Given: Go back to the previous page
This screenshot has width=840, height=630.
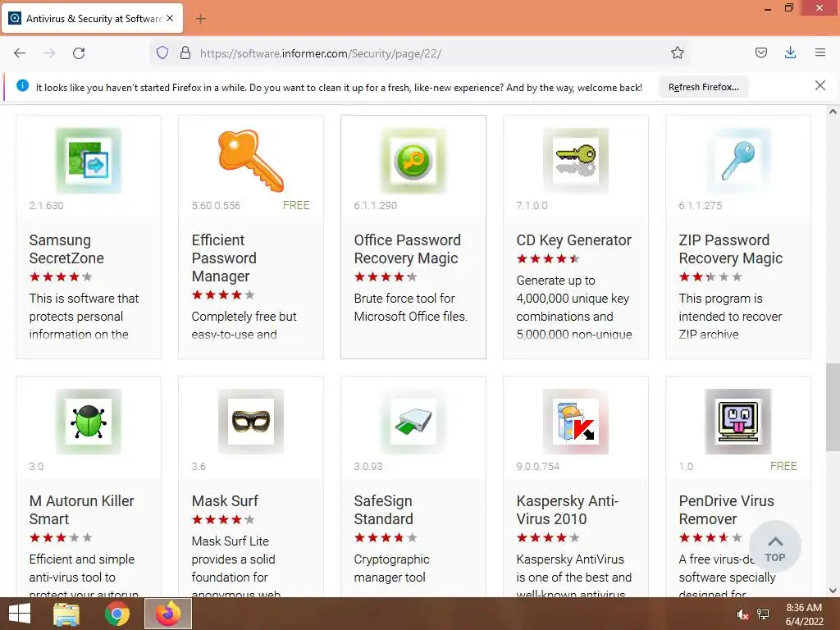Looking at the screenshot, I should pyautogui.click(x=20, y=53).
